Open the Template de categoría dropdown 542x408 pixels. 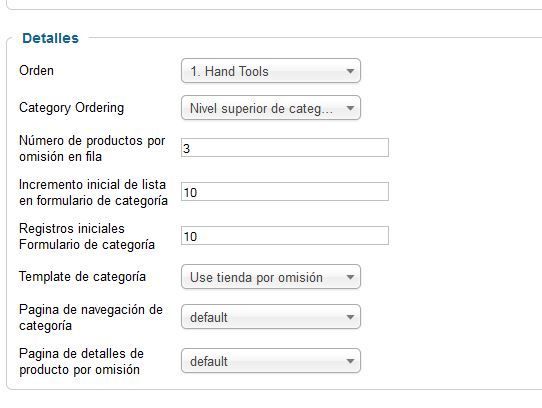coord(271,277)
